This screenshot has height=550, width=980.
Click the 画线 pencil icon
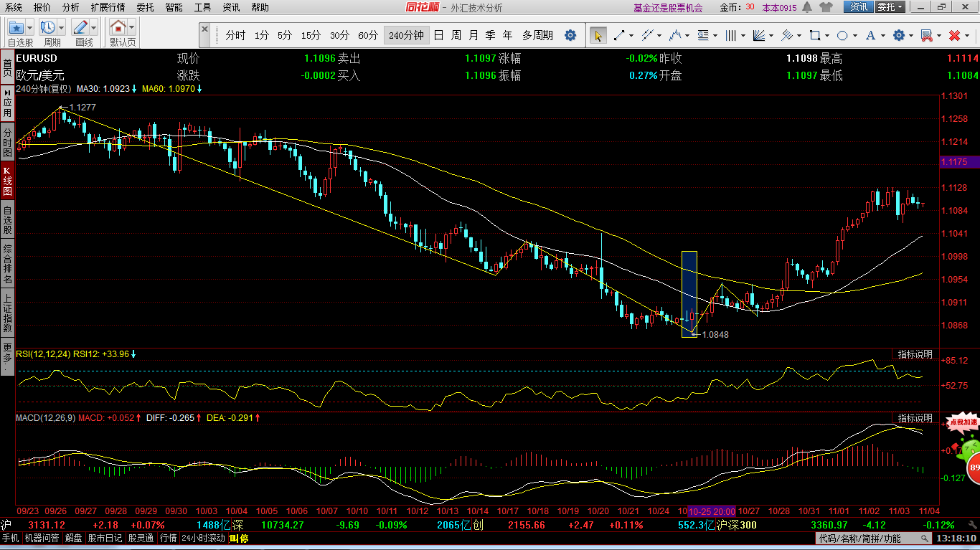[81, 28]
